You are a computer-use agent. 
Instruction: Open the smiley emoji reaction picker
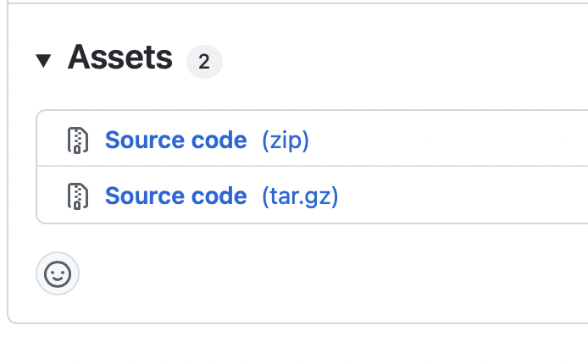tap(58, 273)
